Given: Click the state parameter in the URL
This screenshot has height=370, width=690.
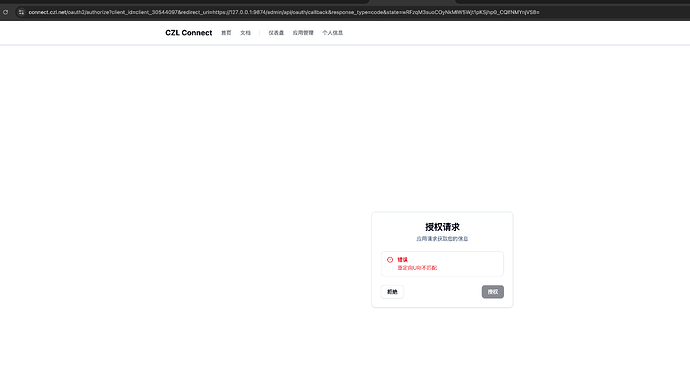Looking at the screenshot, I should (x=459, y=12).
